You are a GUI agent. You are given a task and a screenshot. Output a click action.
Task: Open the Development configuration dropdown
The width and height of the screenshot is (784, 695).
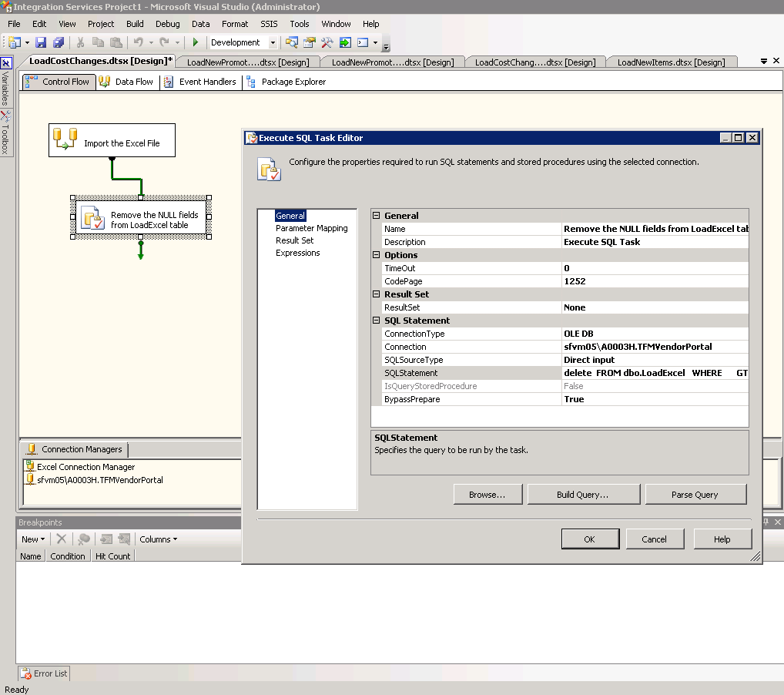(273, 42)
